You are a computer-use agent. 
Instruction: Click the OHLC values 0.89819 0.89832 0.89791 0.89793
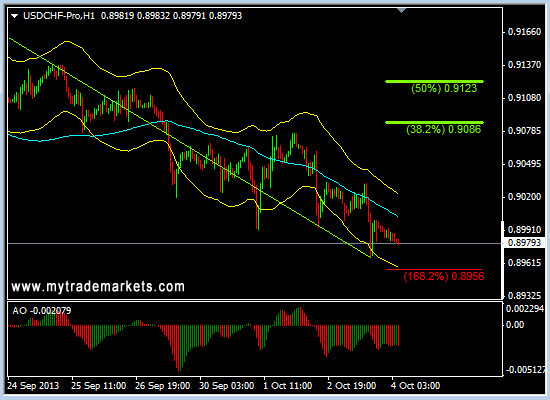pyautogui.click(x=172, y=16)
